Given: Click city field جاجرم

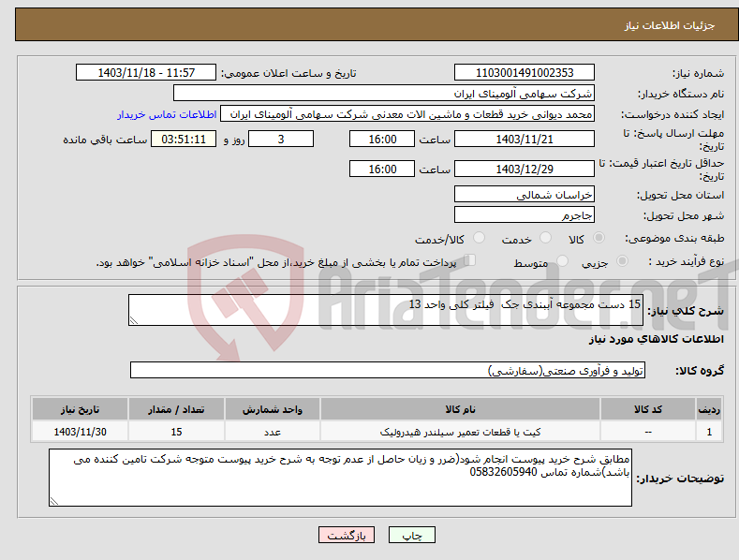Looking at the screenshot, I should (525, 215).
